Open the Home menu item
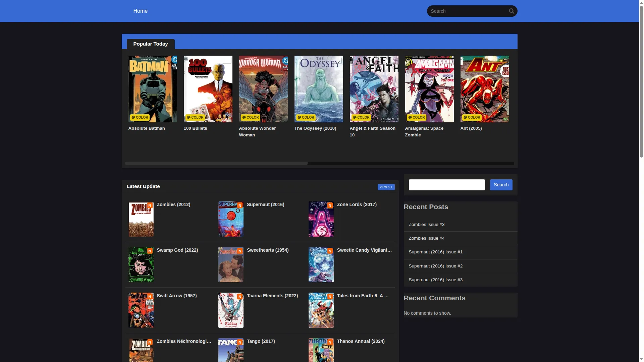 140,11
